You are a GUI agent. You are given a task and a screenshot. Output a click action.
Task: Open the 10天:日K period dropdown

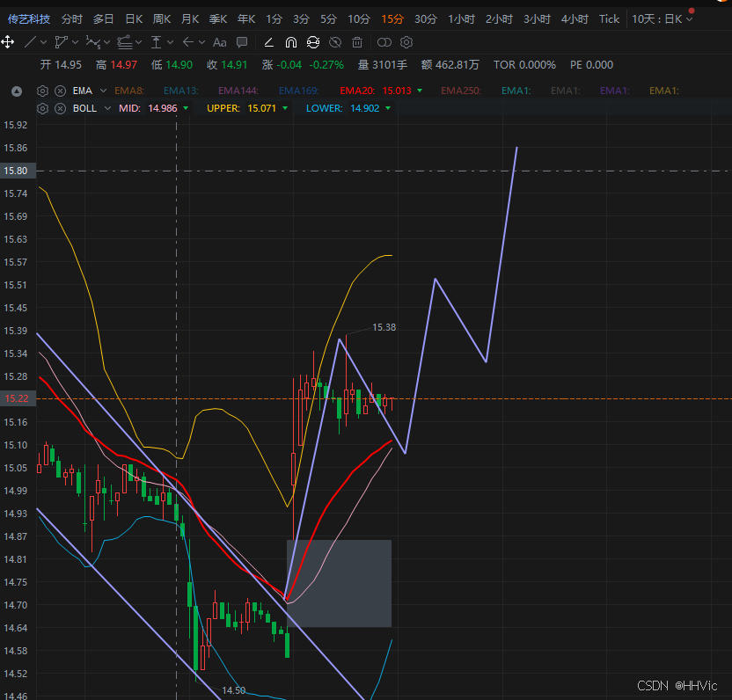(x=662, y=19)
